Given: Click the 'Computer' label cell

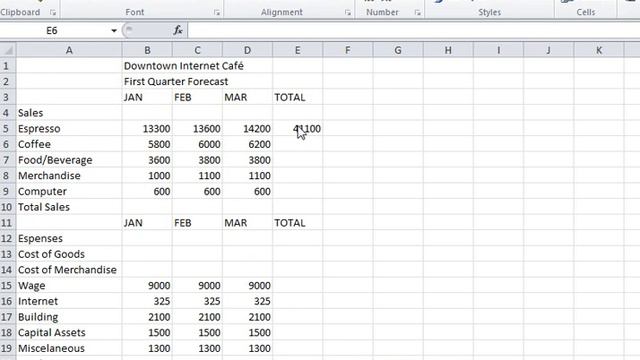Looking at the screenshot, I should 69,191.
